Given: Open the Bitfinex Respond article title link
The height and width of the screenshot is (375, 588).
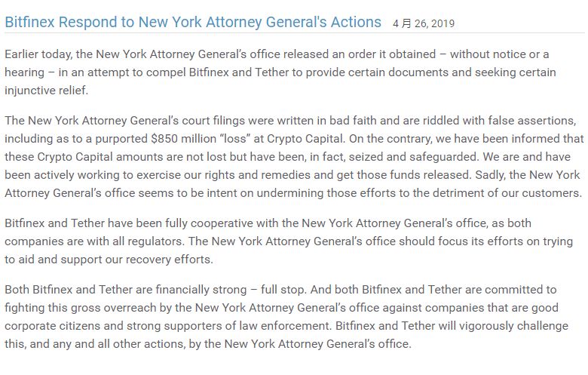Looking at the screenshot, I should (193, 22).
